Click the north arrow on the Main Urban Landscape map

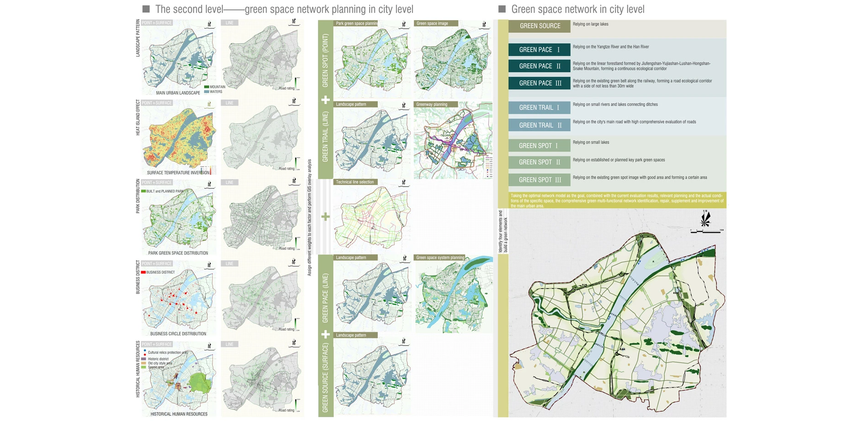(210, 25)
